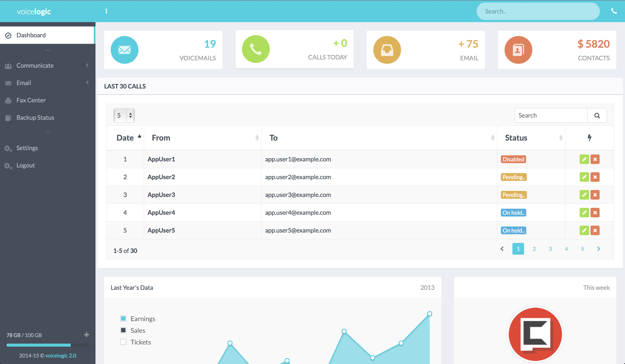Click the red logo thumbnail in This week

coord(535,334)
